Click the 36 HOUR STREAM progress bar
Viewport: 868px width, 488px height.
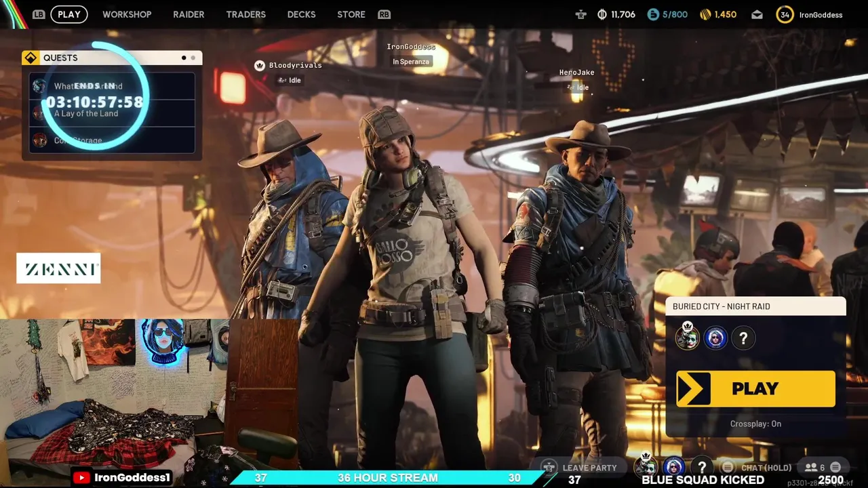pyautogui.click(x=388, y=478)
